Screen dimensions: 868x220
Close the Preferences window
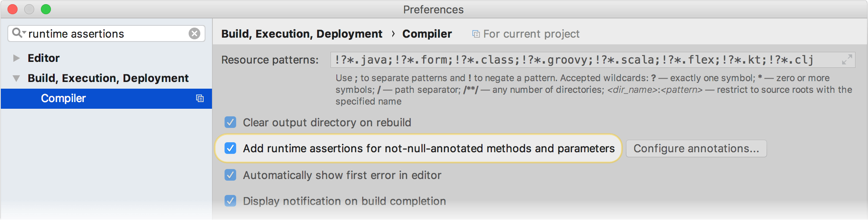13,9
